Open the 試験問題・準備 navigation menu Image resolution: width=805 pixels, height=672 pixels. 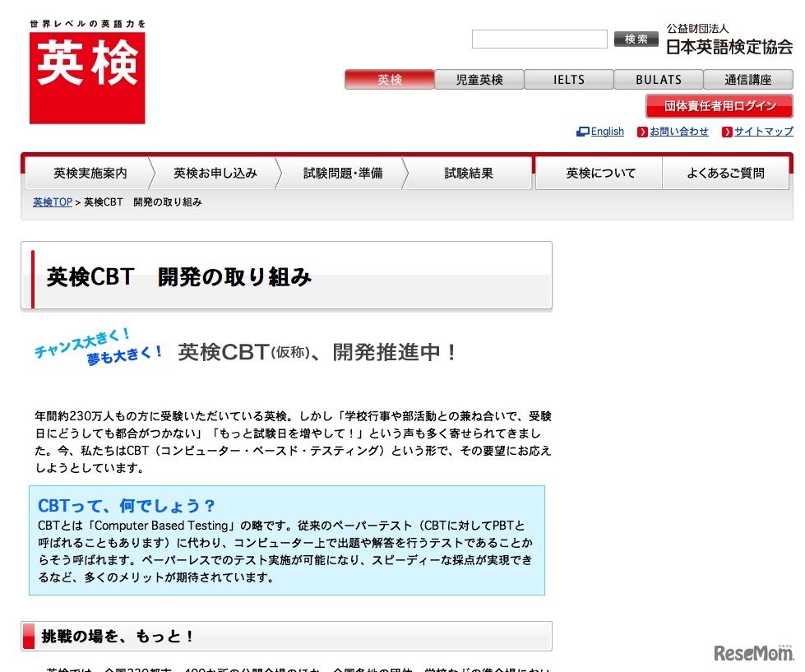point(341,173)
